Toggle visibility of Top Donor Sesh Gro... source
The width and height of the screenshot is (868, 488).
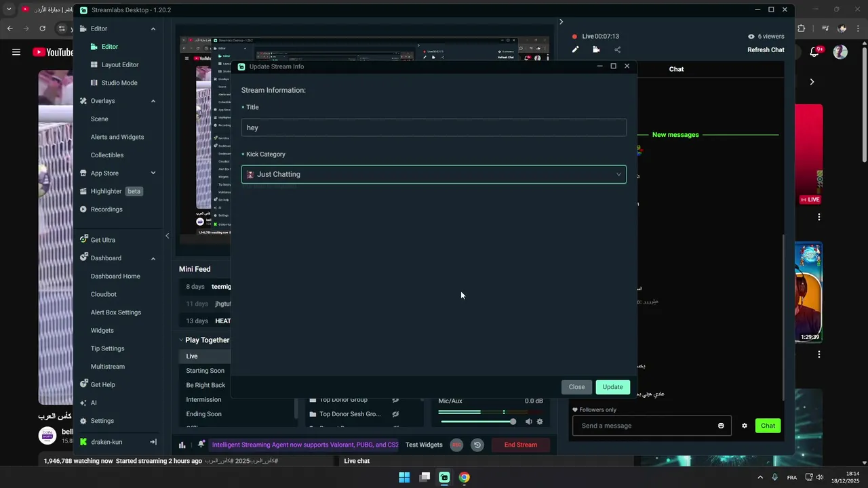pyautogui.click(x=395, y=414)
